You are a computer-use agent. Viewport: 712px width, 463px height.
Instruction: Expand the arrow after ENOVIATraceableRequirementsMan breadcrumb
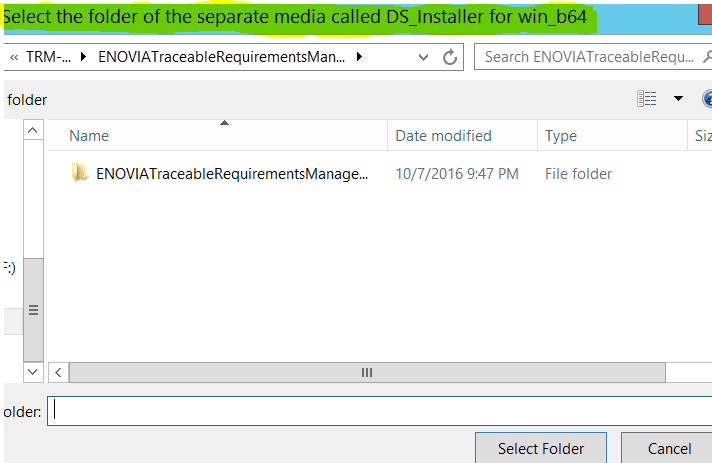pyautogui.click(x=359, y=57)
